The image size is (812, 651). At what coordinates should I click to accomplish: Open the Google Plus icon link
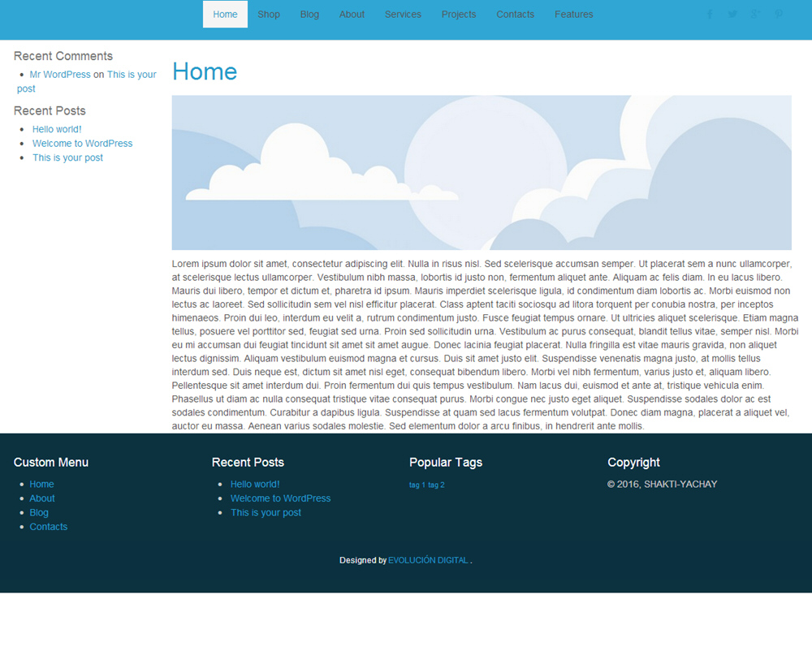(755, 14)
